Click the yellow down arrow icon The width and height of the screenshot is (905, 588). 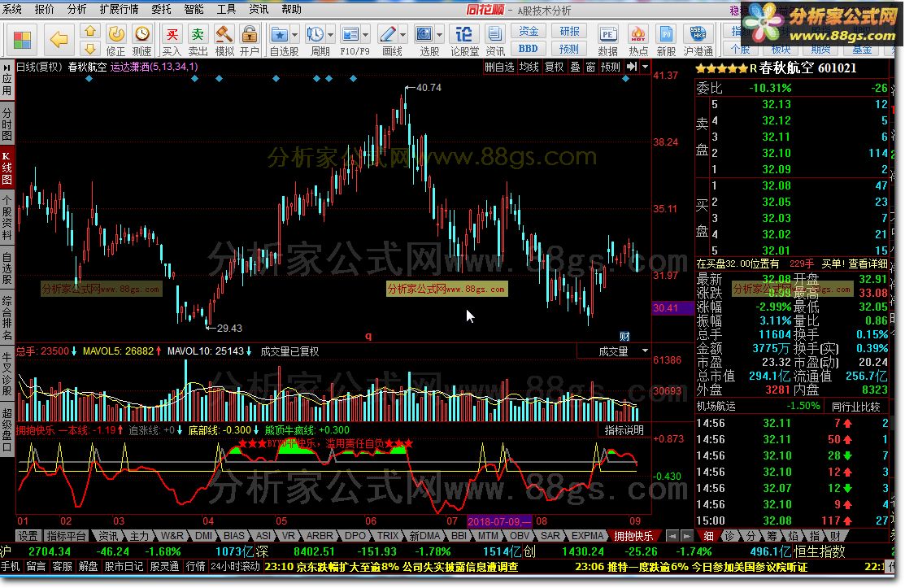(x=89, y=49)
